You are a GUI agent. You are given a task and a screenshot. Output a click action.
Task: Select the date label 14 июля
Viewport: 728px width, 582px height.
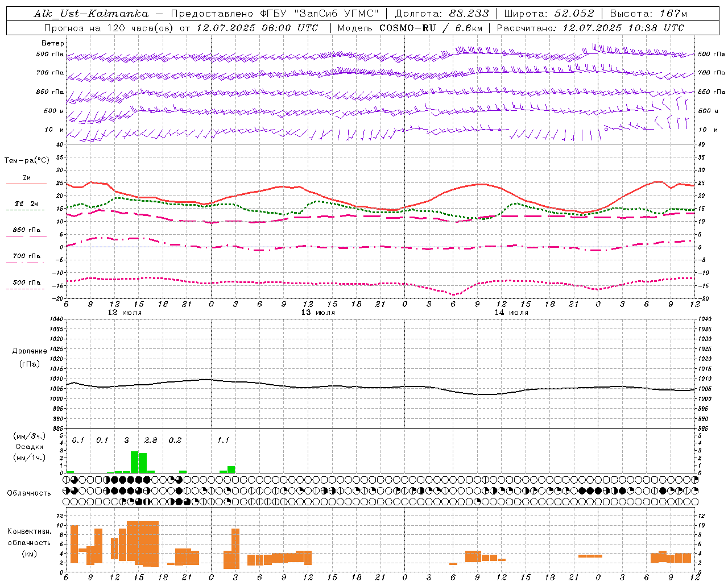(511, 313)
